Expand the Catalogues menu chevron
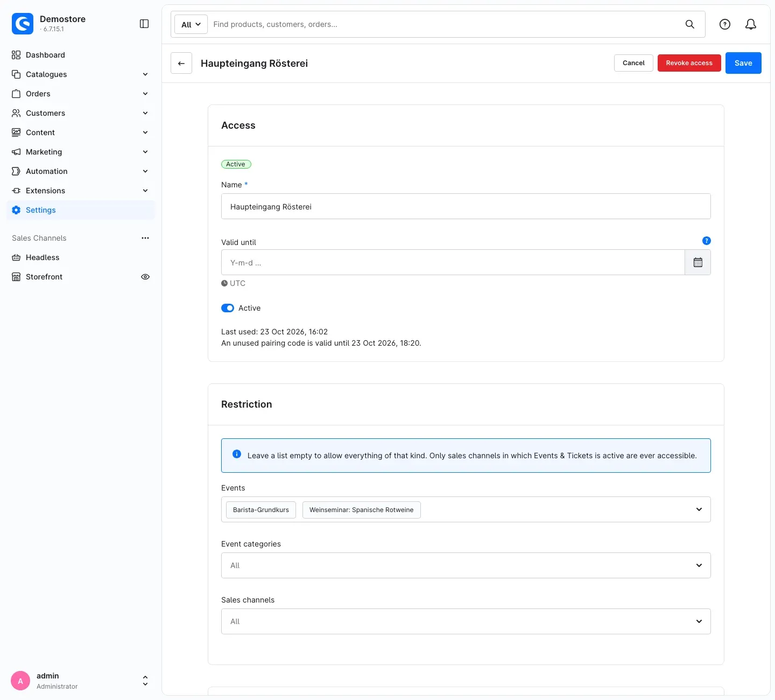 145,74
